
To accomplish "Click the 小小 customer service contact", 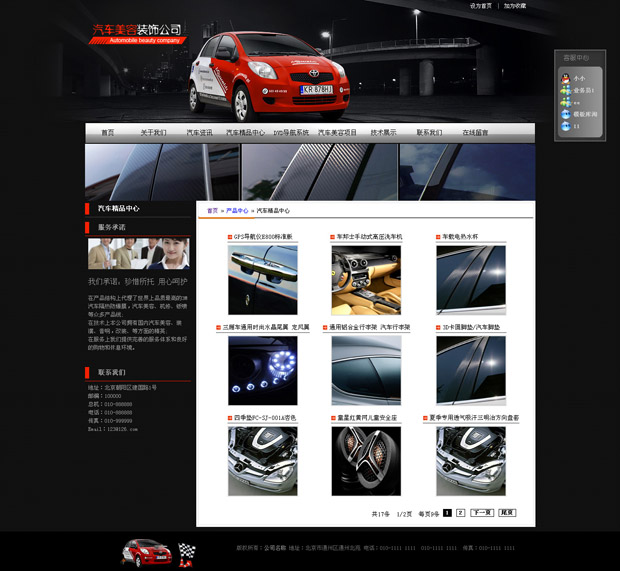I will click(579, 79).
